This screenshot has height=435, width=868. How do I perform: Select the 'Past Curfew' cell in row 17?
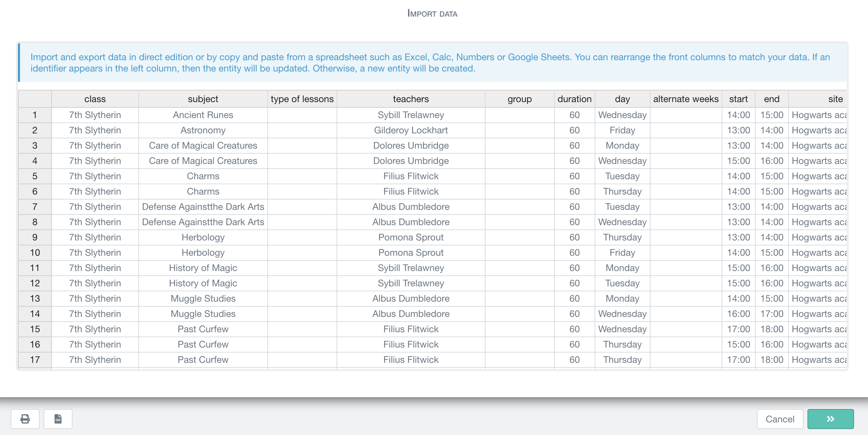203,360
